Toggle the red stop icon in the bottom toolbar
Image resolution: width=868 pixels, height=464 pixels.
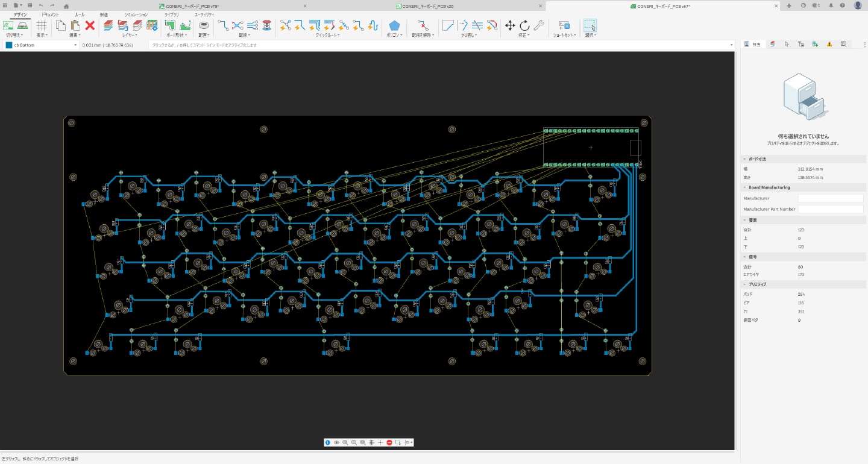(389, 442)
